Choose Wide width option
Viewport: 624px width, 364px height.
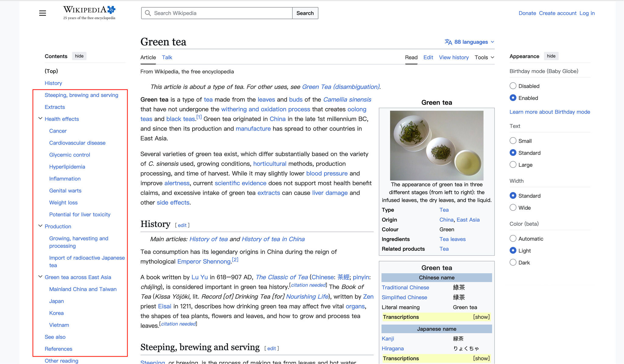pyautogui.click(x=513, y=208)
